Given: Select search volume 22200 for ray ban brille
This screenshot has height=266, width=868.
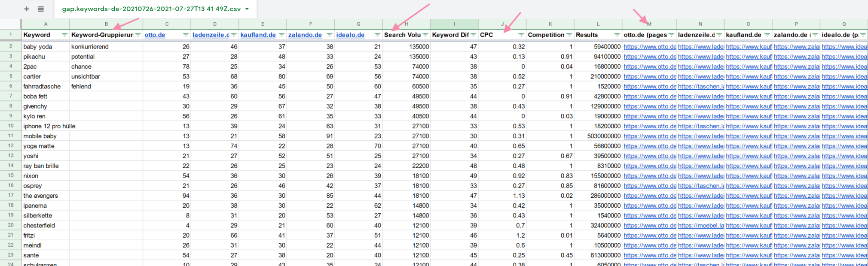Looking at the screenshot, I should coord(406,166).
